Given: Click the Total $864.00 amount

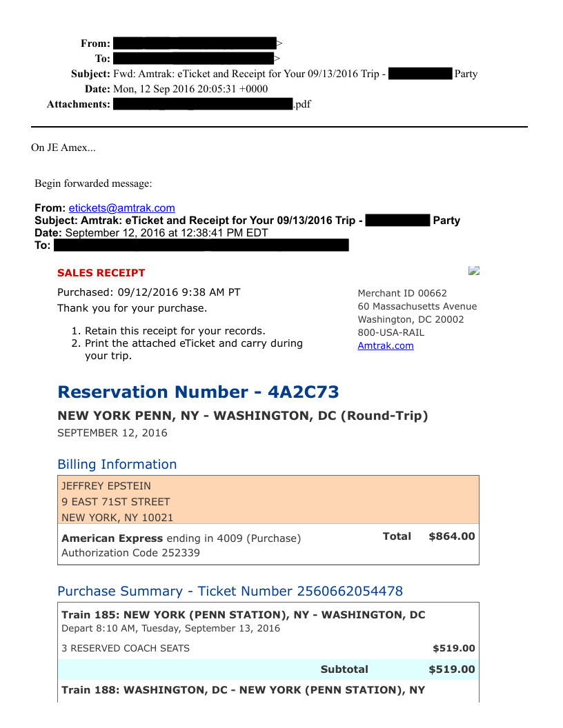Looking at the screenshot, I should click(451, 536).
